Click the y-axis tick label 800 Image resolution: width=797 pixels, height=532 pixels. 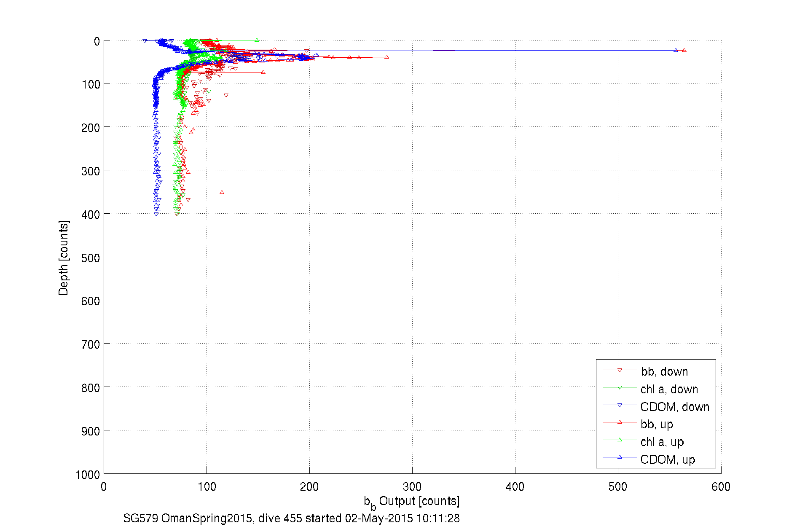(x=91, y=388)
